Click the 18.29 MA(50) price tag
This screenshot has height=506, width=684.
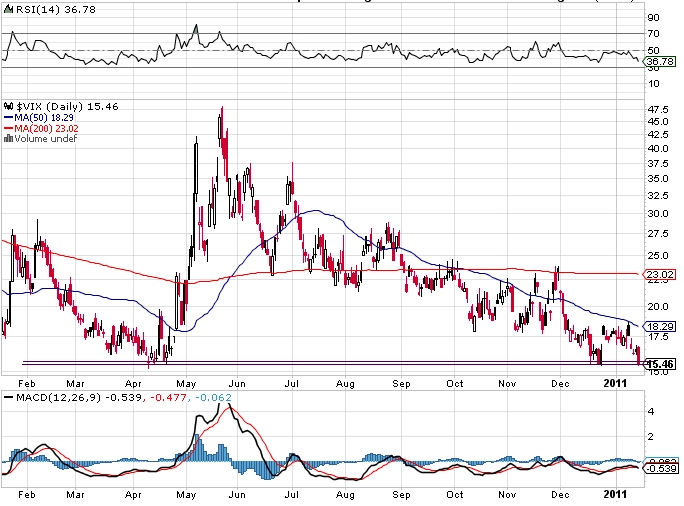tap(659, 326)
